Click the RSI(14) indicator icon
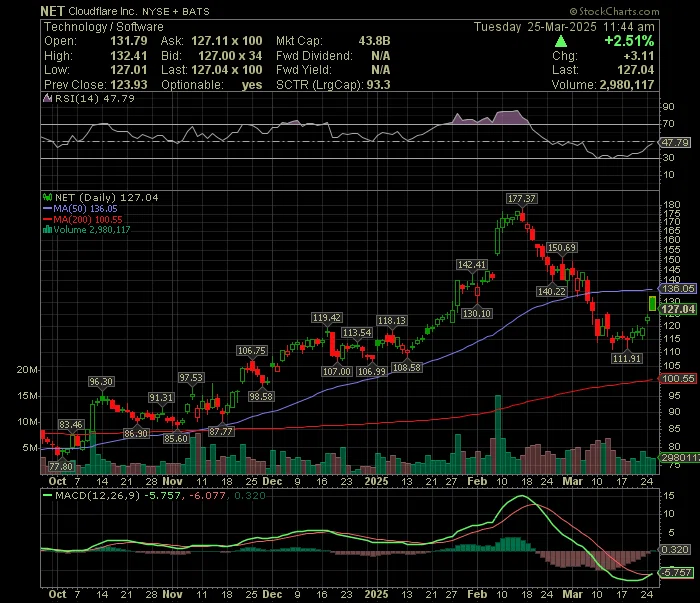700x603 pixels. point(47,98)
